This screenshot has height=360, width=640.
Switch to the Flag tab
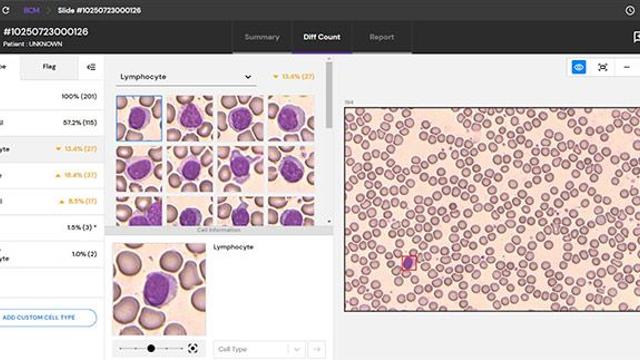[49, 67]
